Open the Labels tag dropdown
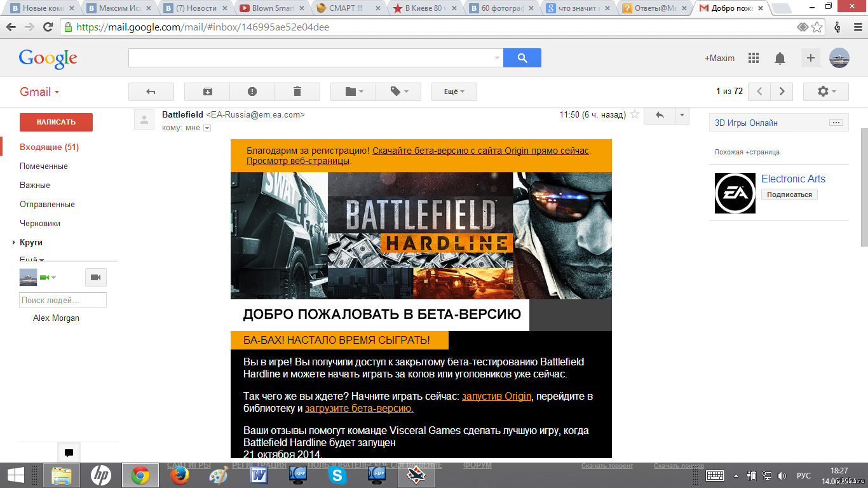 398,91
